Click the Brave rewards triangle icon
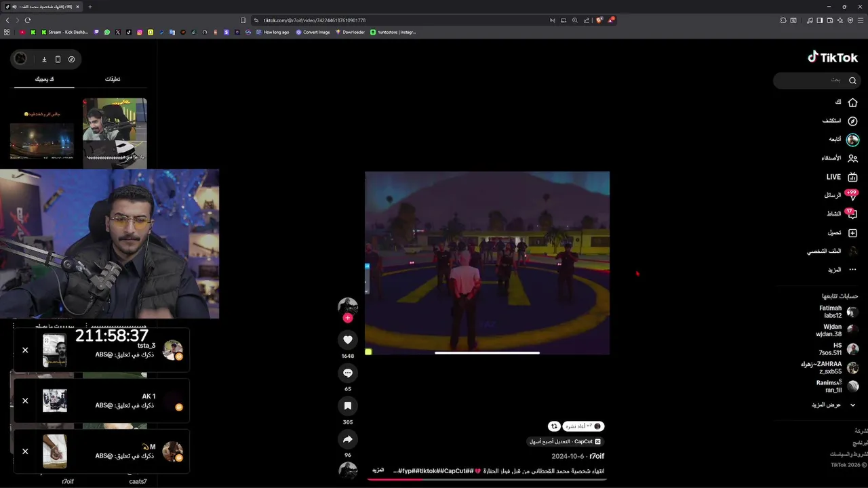Screen dimensions: 868x488 [x=611, y=20]
